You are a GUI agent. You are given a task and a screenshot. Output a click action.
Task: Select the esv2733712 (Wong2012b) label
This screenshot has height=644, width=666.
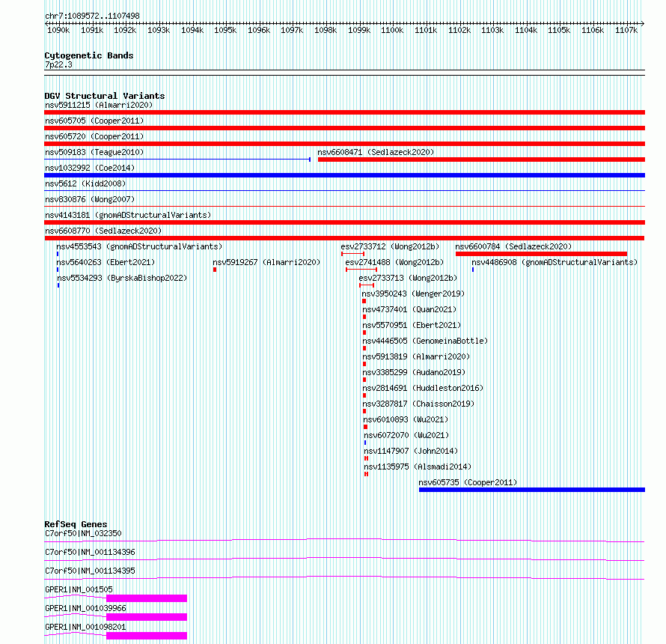pyautogui.click(x=390, y=246)
